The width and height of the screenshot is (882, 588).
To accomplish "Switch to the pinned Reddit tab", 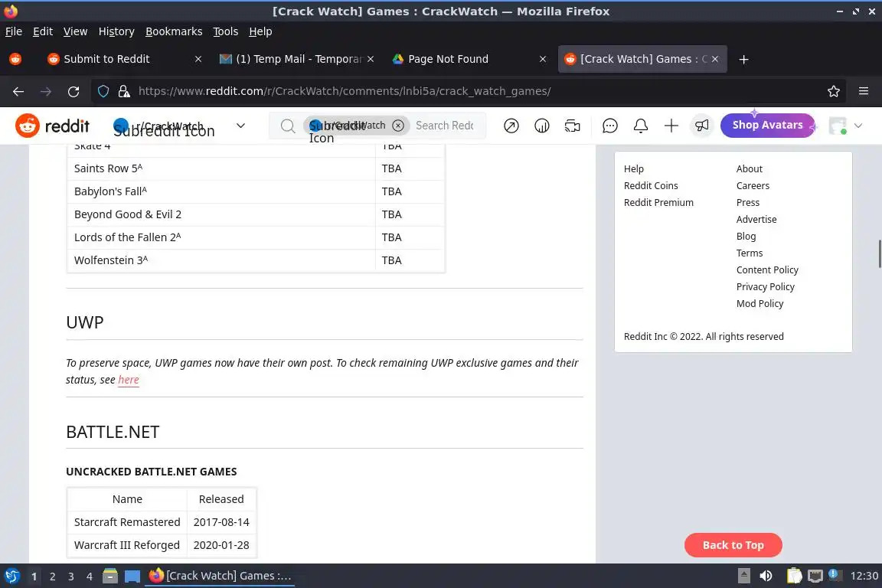I will (x=15, y=59).
